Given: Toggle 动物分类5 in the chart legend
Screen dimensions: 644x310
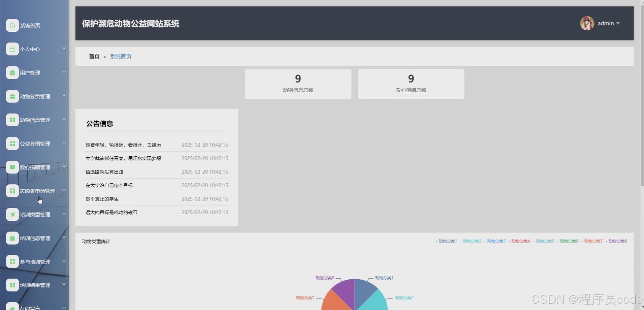Looking at the screenshot, I should click(x=543, y=241).
